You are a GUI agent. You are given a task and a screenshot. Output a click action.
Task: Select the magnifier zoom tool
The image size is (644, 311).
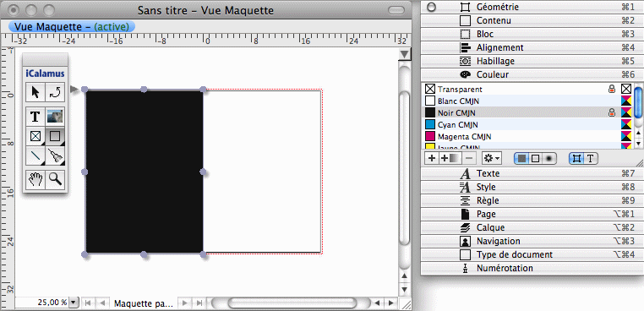point(55,179)
